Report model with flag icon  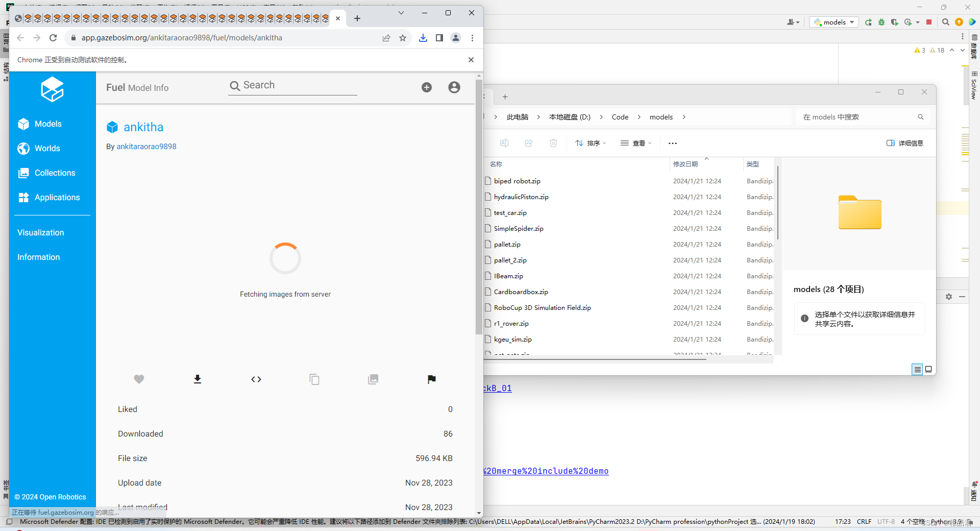pos(432,379)
